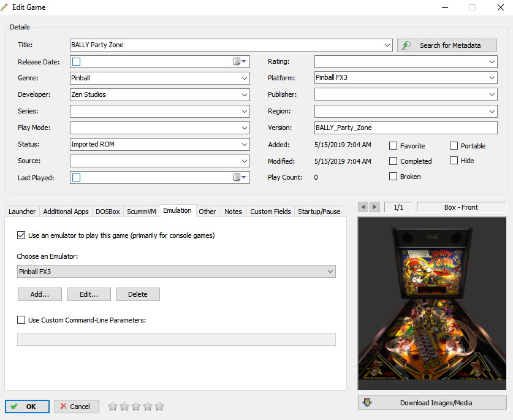Switch to the Launcher tab
Screen dimensions: 513x420
22,212
